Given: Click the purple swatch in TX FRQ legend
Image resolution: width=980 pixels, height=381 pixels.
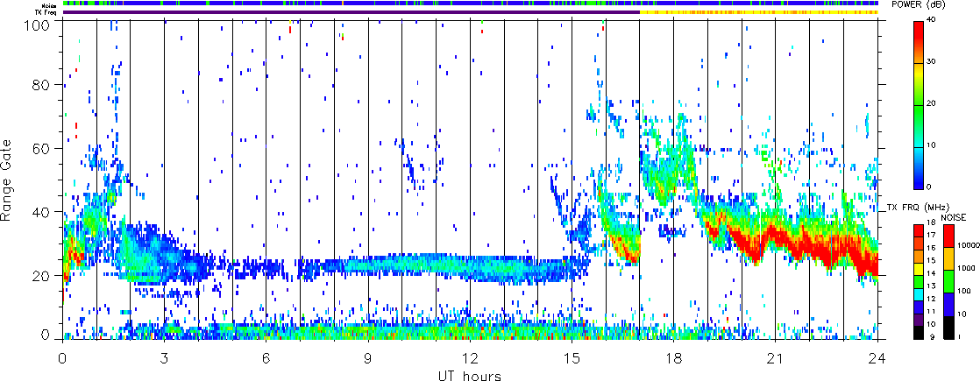Looking at the screenshot, I should coord(918,320).
